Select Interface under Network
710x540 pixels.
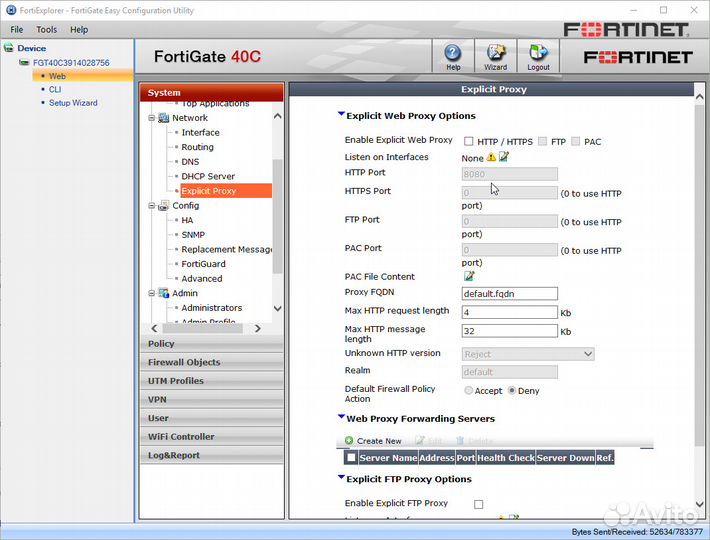[x=201, y=132]
